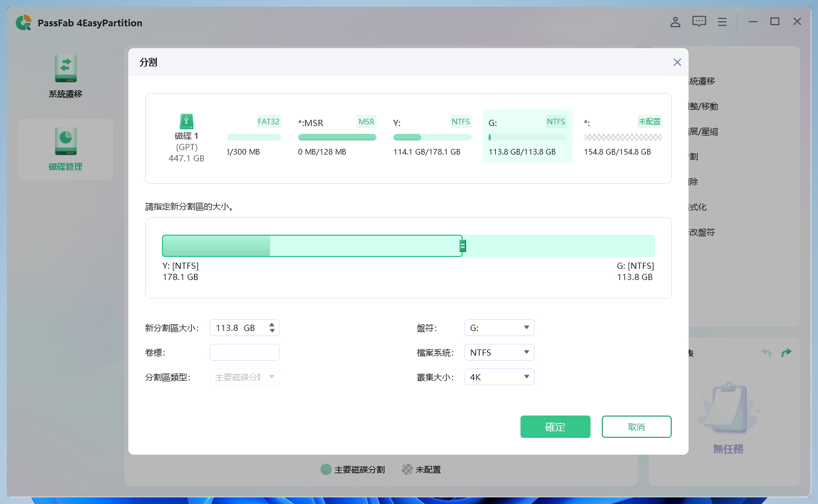
Task: Select the G: NTFS partition block
Action: coord(527,136)
